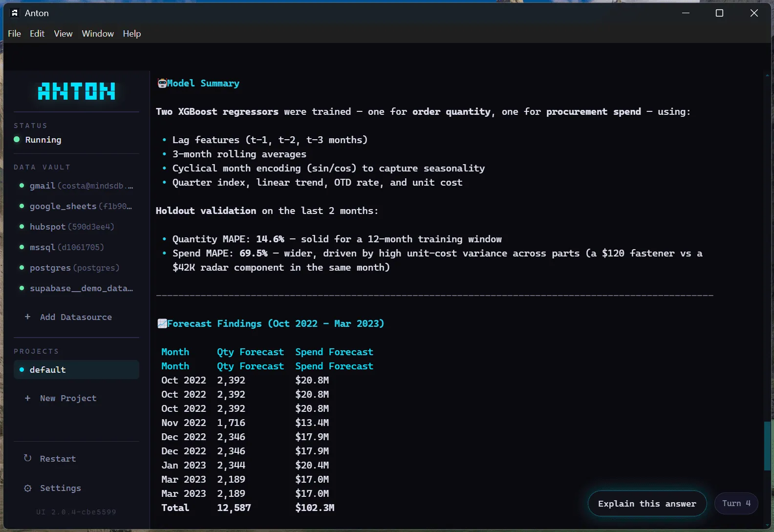Click the Nov 2022 forecast row

(x=245, y=423)
